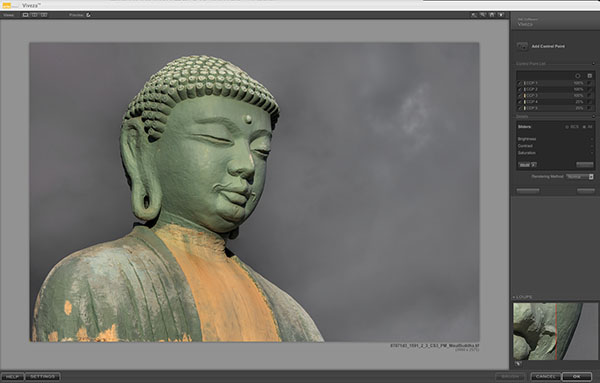The width and height of the screenshot is (600, 383).
Task: Select the Zoom magnifier tool
Action: click(x=483, y=15)
